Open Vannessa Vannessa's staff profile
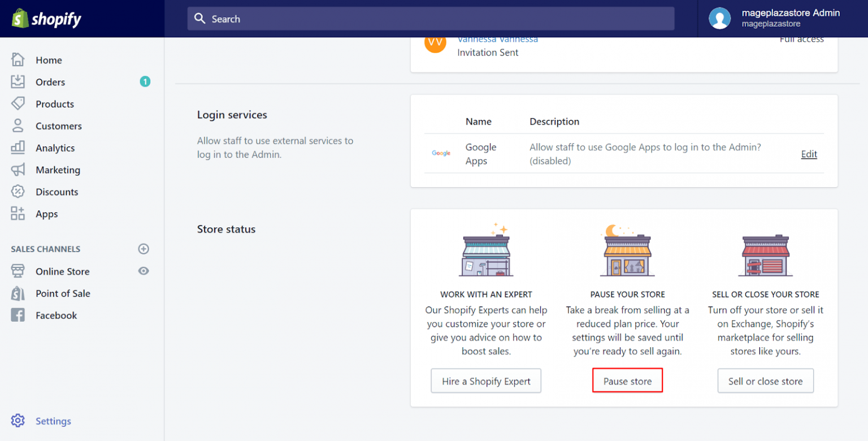This screenshot has width=868, height=441. pyautogui.click(x=498, y=39)
